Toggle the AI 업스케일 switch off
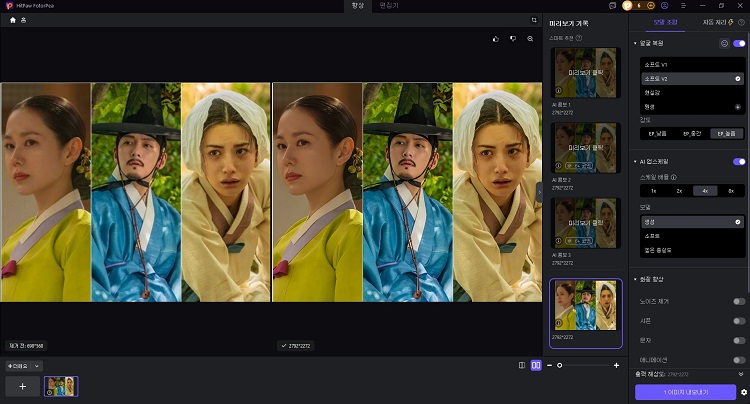 [739, 162]
